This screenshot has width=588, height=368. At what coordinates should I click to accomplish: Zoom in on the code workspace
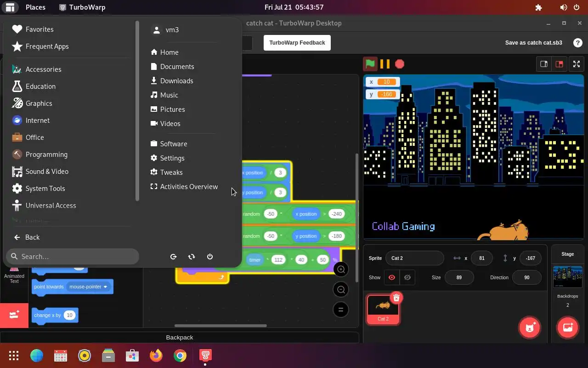pos(341,270)
